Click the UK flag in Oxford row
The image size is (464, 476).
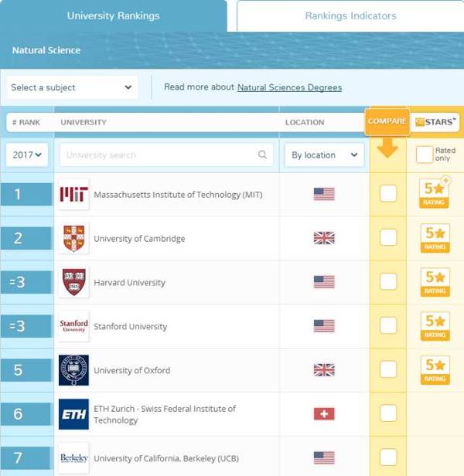(x=324, y=369)
